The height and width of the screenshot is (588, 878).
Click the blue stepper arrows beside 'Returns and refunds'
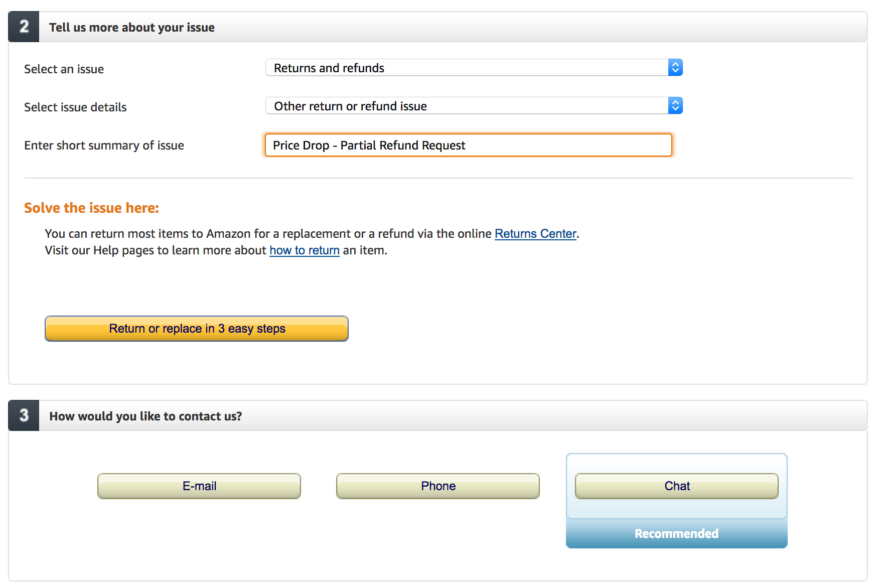675,67
